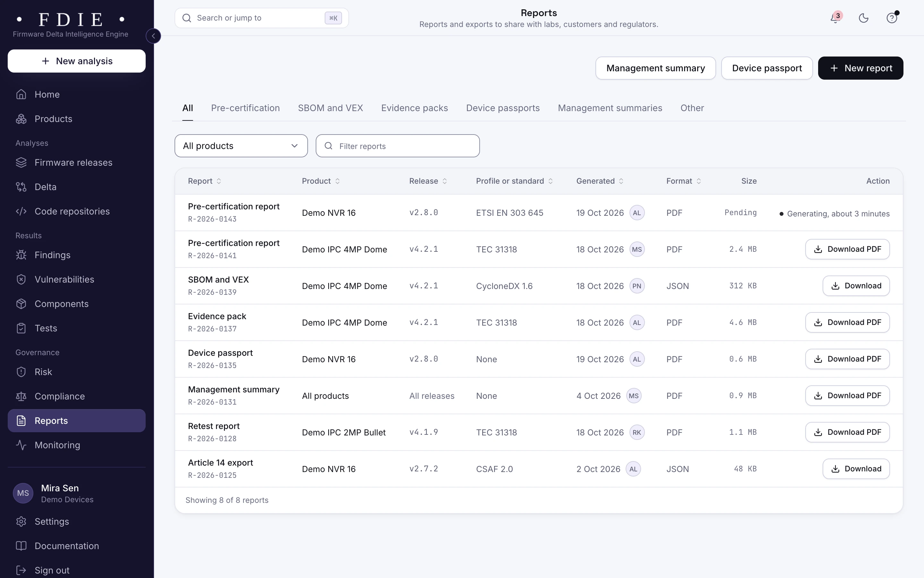The height and width of the screenshot is (578, 924).
Task: Sort by the Release column header
Action: pyautogui.click(x=428, y=181)
